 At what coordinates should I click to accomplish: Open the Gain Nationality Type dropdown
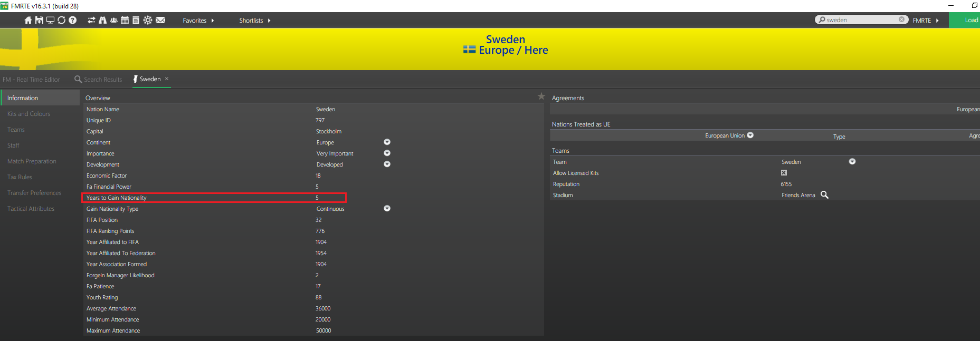(x=387, y=209)
